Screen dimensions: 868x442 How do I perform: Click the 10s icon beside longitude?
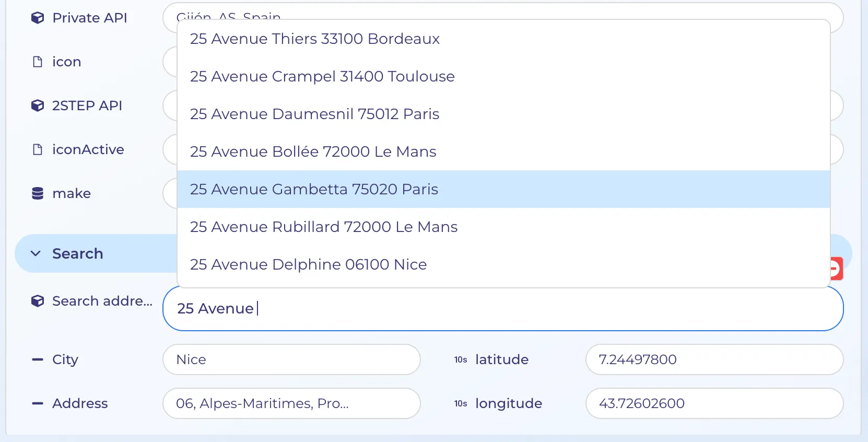[461, 403]
